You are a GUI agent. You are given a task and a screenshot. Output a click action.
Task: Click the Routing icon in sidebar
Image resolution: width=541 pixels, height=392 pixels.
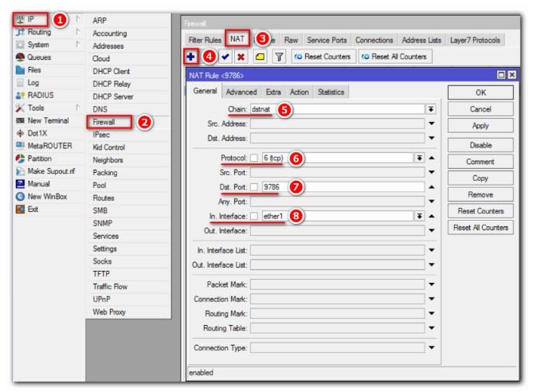[x=21, y=32]
